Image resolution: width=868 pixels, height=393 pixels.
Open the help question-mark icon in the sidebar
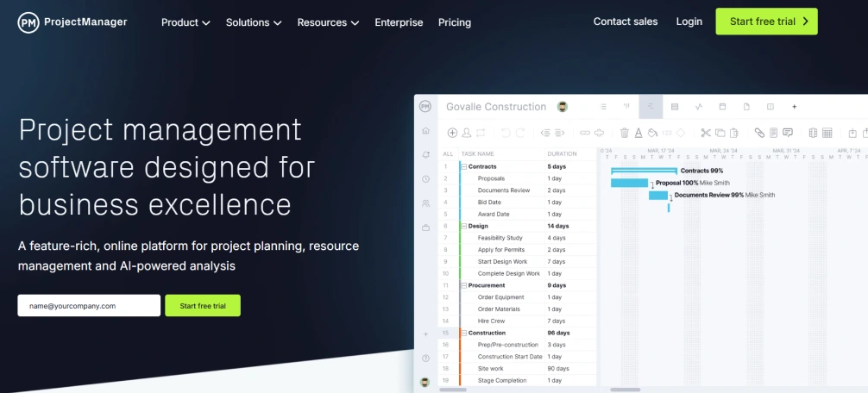425,359
